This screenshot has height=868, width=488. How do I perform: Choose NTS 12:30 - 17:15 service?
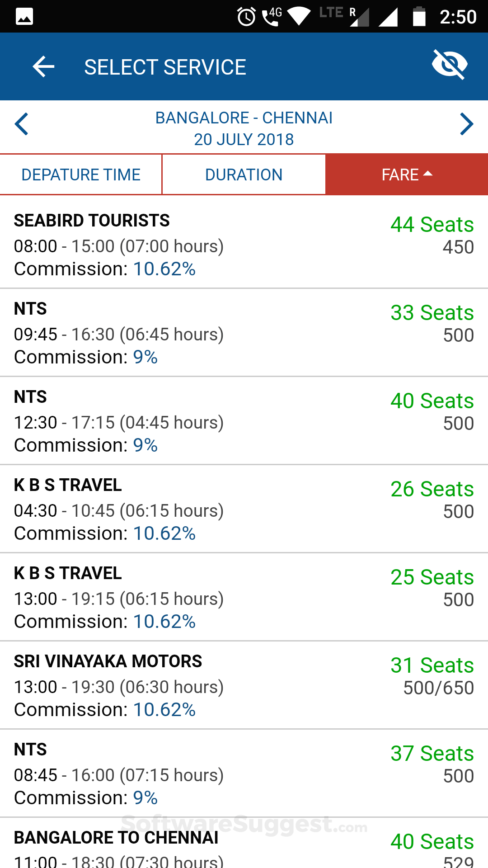tap(244, 421)
